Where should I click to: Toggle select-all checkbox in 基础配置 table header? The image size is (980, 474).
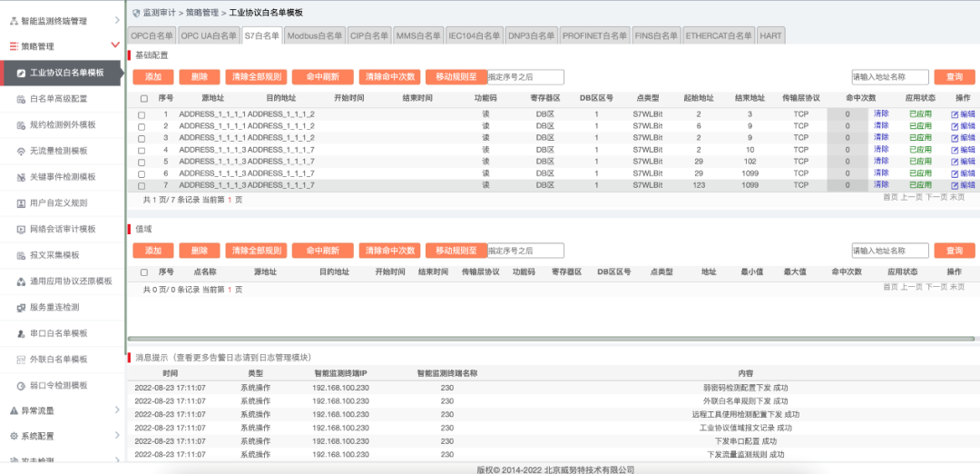point(144,99)
